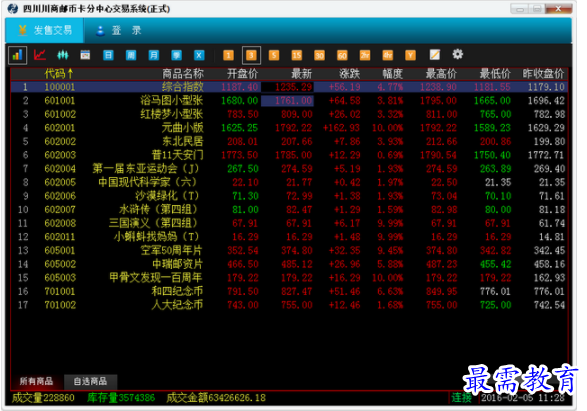Viewport: 587px width, 411px height.
Task: Sort by the 开盘价 column header
Action: point(242,73)
